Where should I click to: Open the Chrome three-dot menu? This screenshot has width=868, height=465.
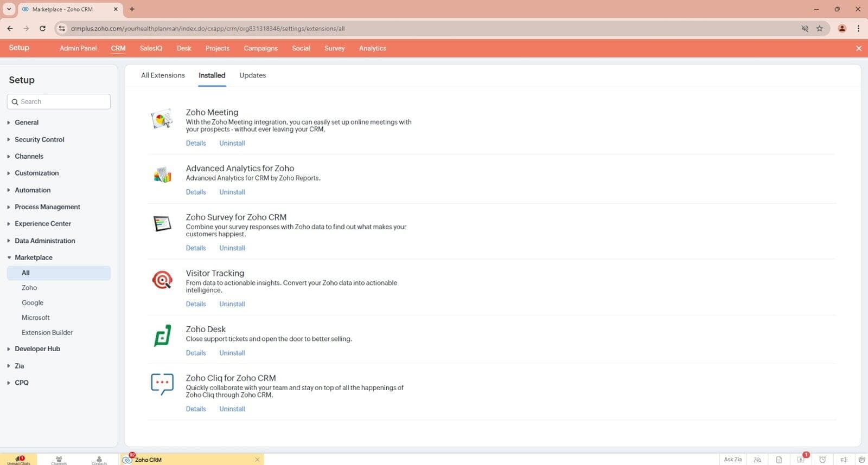click(858, 28)
